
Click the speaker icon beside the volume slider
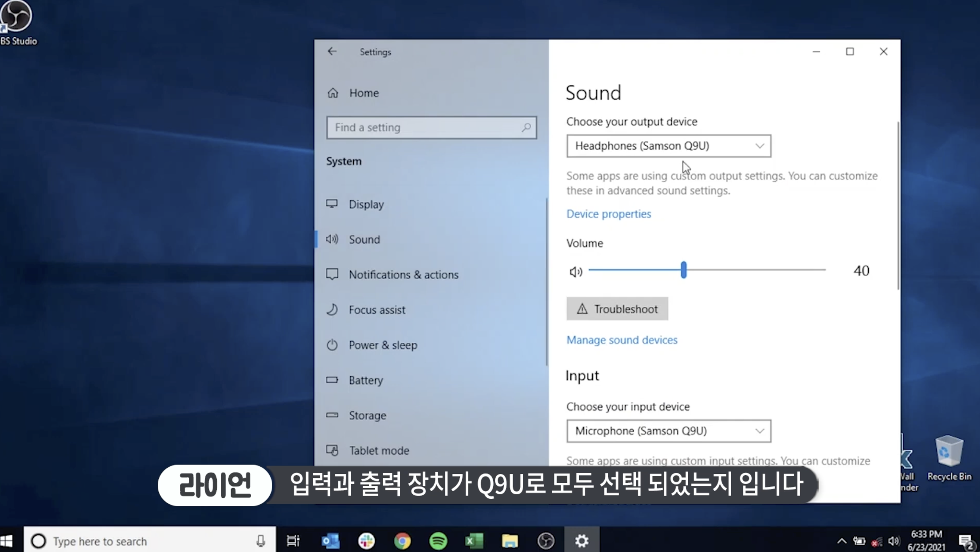click(x=576, y=271)
